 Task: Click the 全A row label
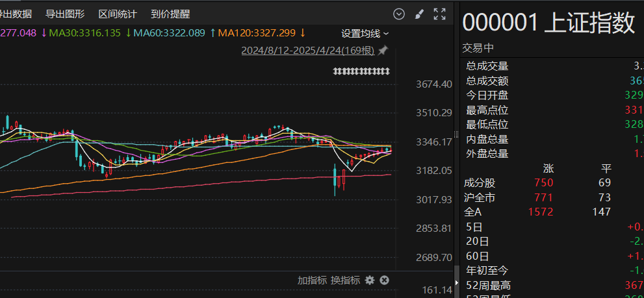coord(474,212)
